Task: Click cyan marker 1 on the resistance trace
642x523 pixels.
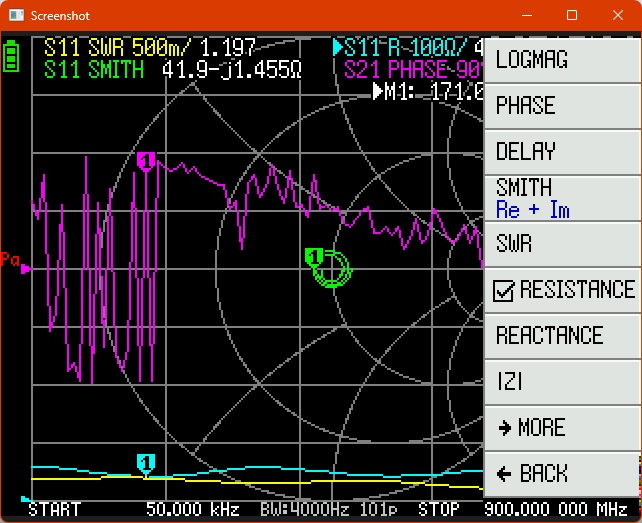Action: [146, 462]
